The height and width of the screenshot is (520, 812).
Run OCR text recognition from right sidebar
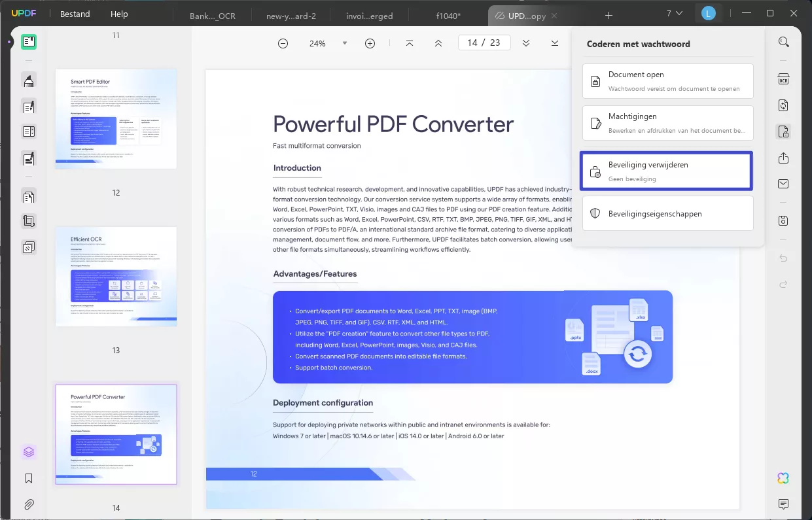(x=783, y=79)
